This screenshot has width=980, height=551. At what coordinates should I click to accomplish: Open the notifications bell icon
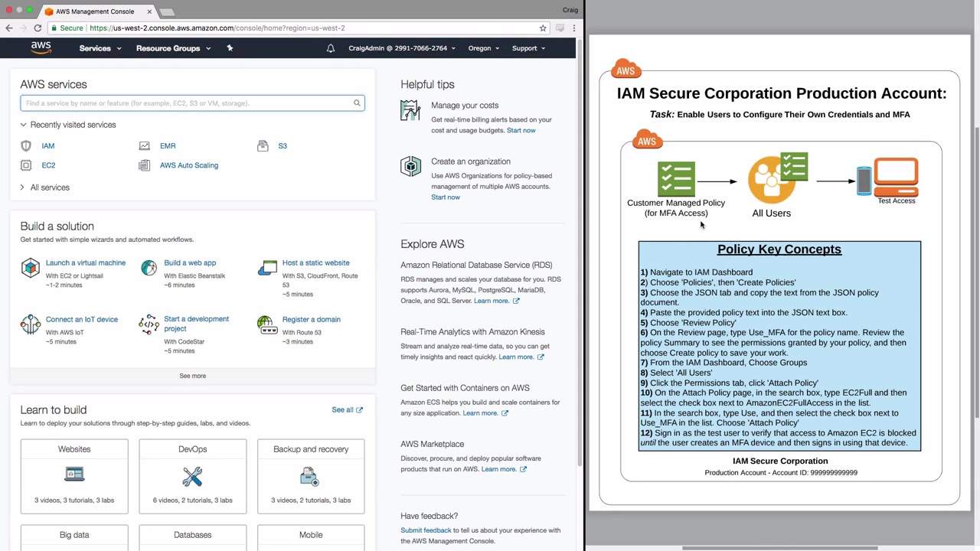tap(331, 48)
